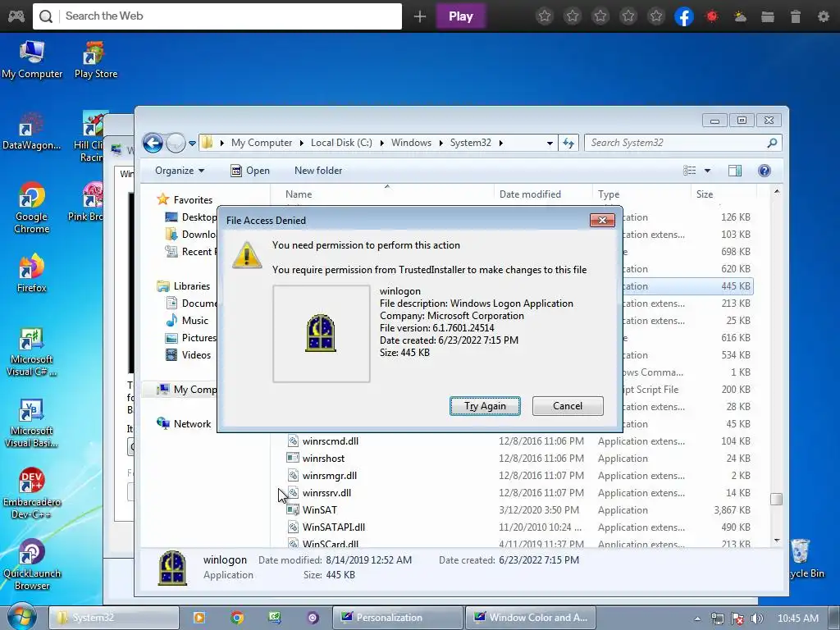The height and width of the screenshot is (630, 840).
Task: Click the first star bookmark icon
Action: [545, 16]
